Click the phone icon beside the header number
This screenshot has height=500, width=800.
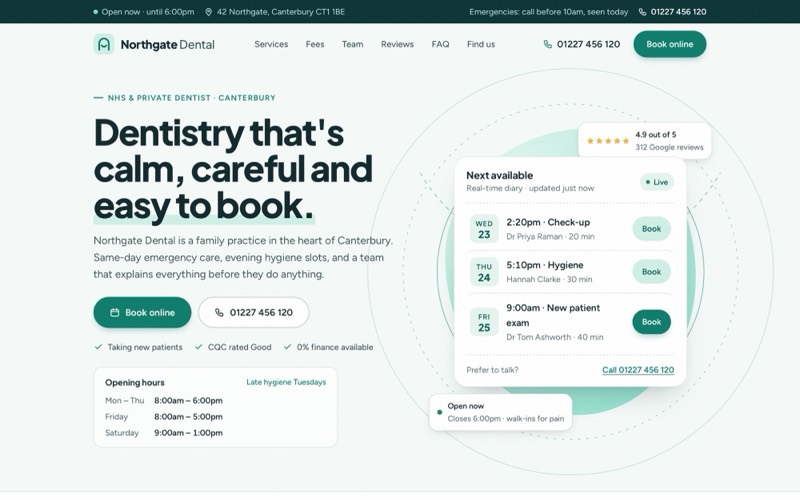tap(547, 44)
